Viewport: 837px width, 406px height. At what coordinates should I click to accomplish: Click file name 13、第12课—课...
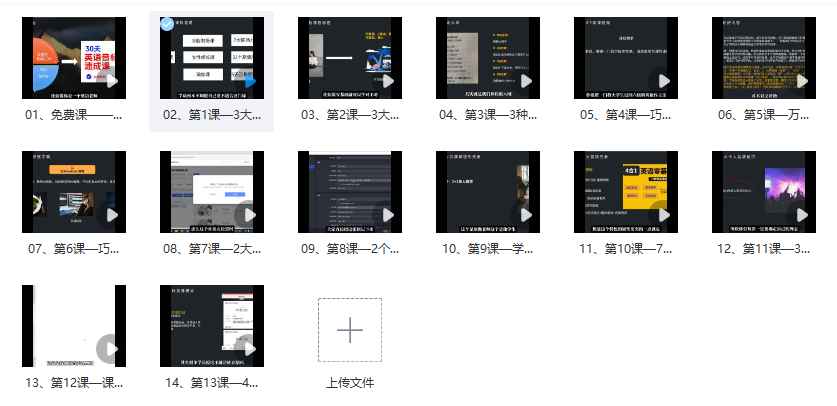coord(73,382)
